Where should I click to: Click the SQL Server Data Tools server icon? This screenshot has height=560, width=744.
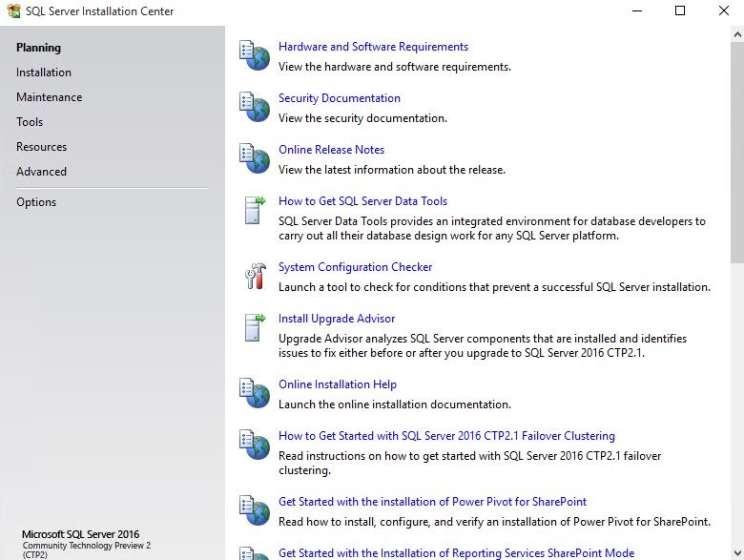[x=255, y=210]
